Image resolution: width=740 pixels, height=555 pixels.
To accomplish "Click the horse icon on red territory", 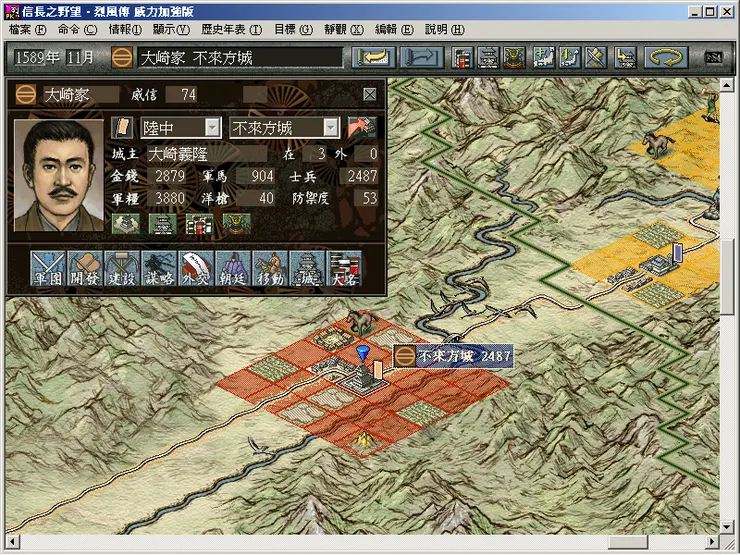I will [362, 322].
